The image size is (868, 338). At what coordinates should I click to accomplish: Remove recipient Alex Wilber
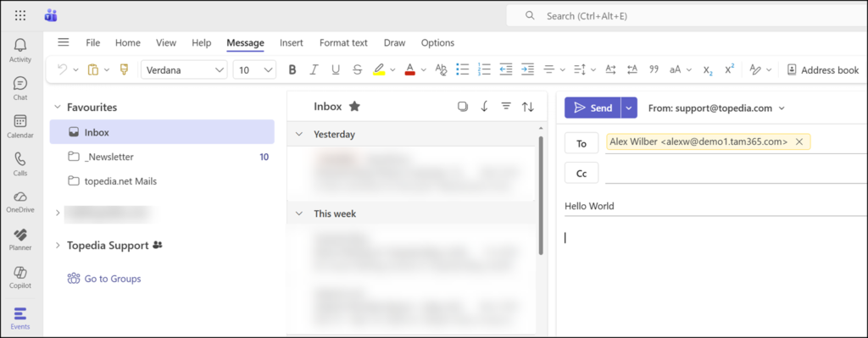[x=798, y=142]
